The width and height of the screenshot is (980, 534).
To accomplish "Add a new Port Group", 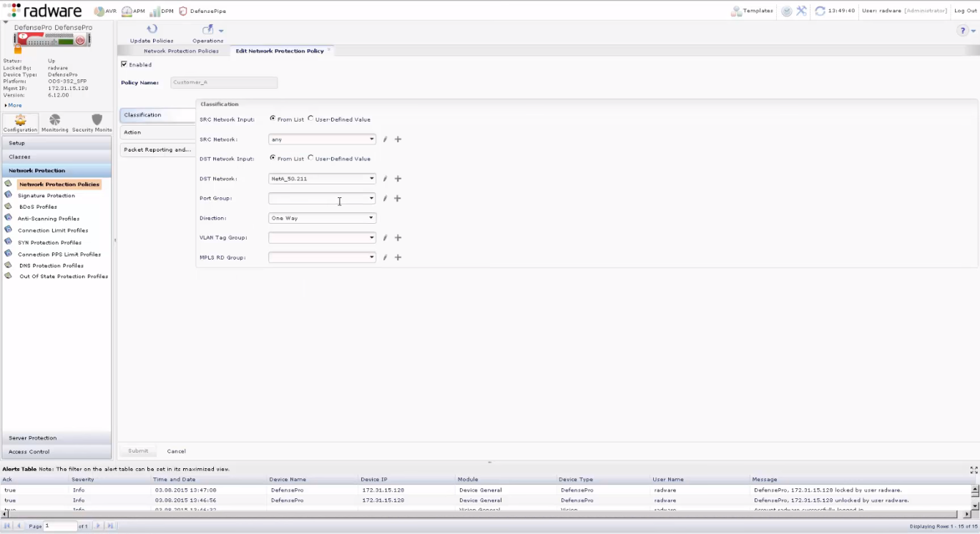I will pos(398,198).
